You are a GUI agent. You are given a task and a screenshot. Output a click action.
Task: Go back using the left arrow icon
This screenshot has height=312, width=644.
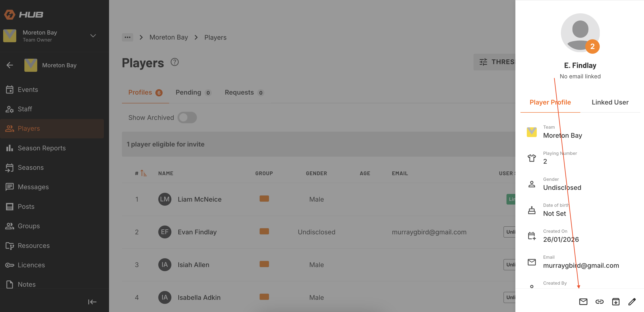(x=10, y=65)
